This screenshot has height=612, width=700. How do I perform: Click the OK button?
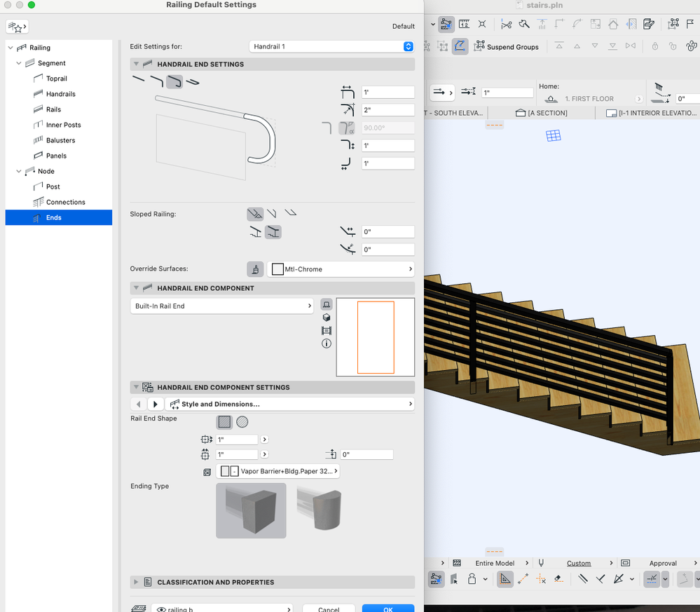387,608
